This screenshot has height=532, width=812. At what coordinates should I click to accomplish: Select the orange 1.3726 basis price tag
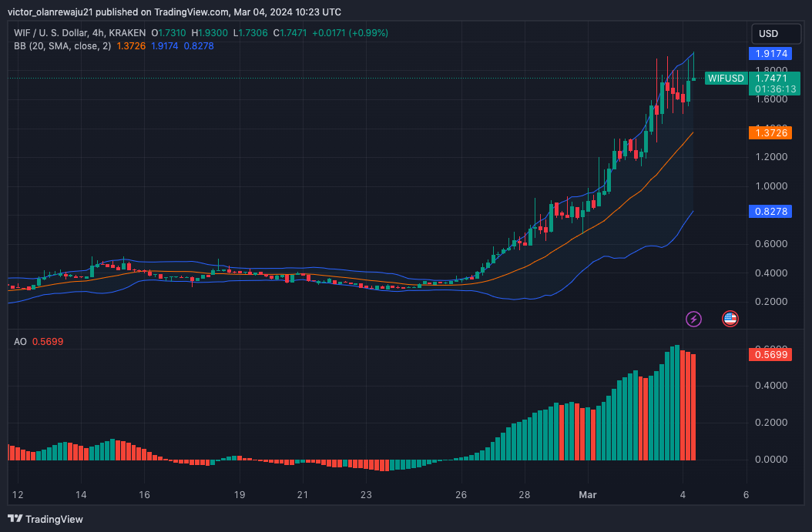pos(770,132)
